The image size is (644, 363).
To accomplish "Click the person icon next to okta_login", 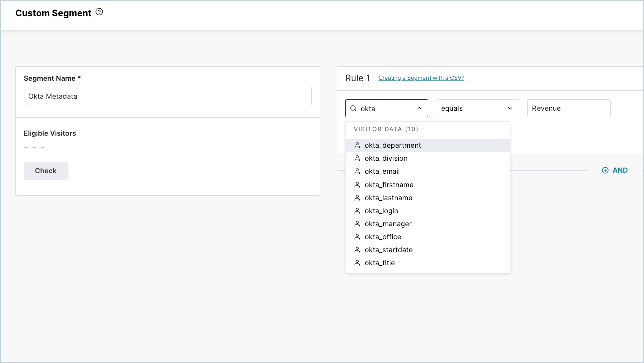I will click(x=357, y=211).
